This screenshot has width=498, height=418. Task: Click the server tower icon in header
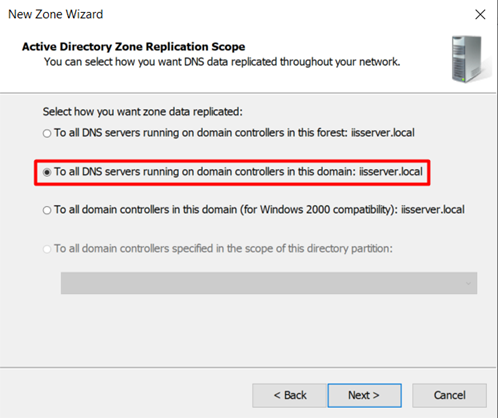[470, 59]
